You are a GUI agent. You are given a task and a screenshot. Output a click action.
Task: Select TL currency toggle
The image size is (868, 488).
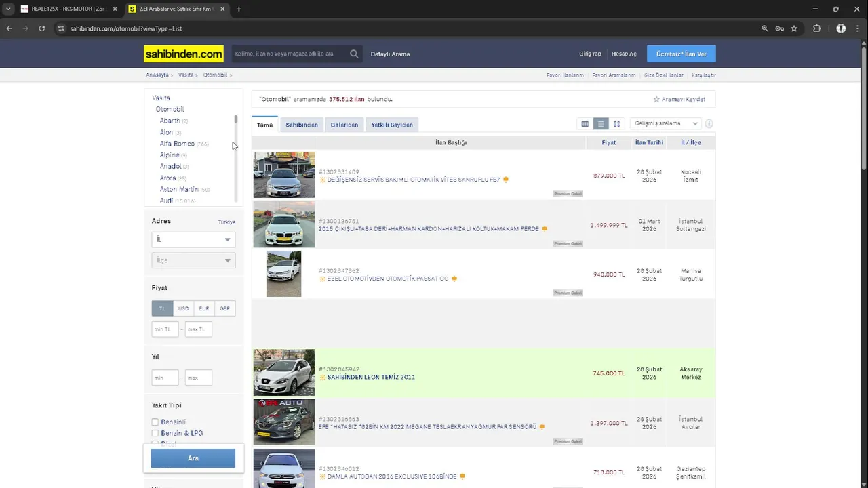coord(162,308)
